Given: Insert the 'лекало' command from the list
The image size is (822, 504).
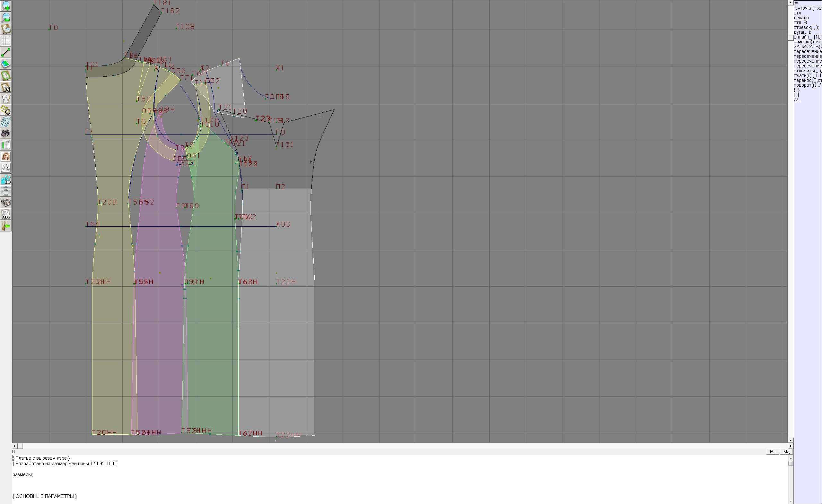Looking at the screenshot, I should click(x=801, y=18).
